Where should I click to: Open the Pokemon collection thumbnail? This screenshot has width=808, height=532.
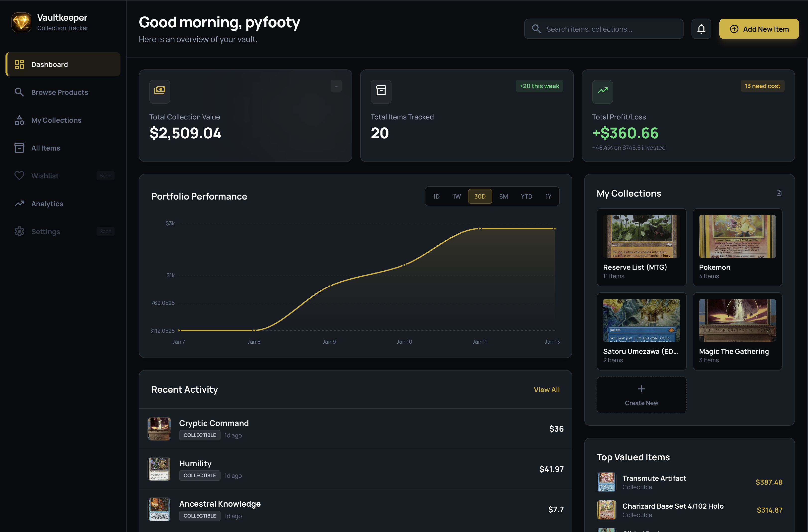[737, 236]
